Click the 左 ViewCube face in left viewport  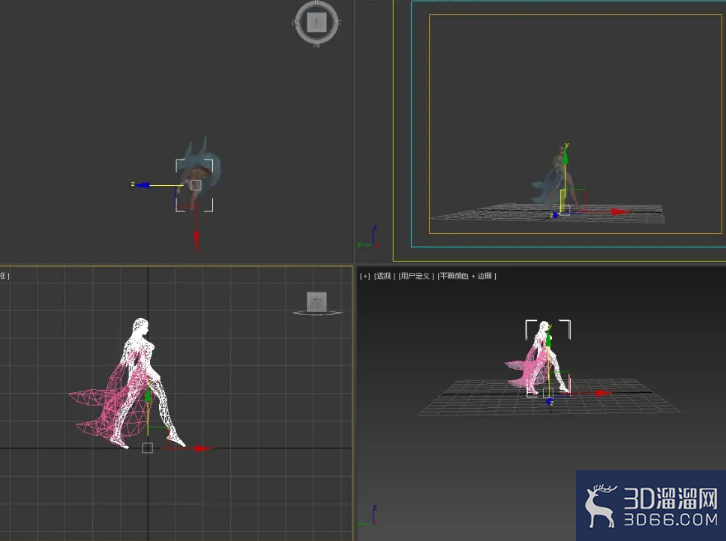[317, 302]
